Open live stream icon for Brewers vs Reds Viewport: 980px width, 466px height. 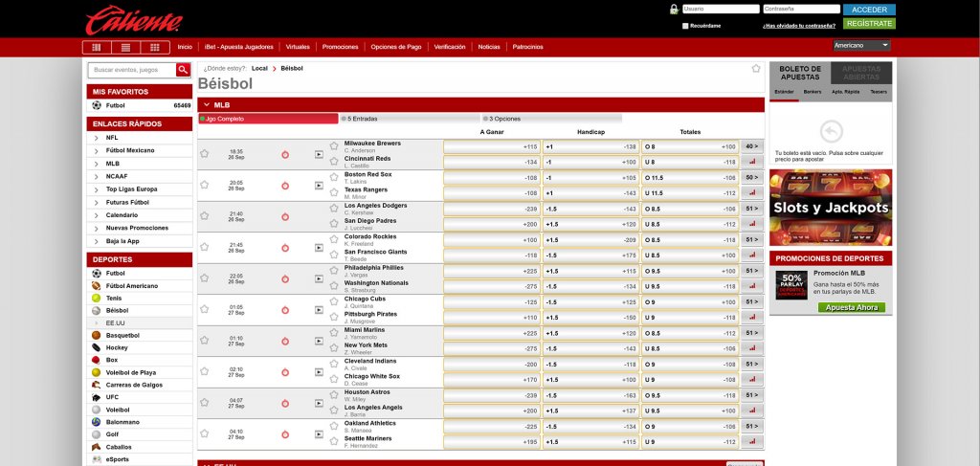[319, 154]
